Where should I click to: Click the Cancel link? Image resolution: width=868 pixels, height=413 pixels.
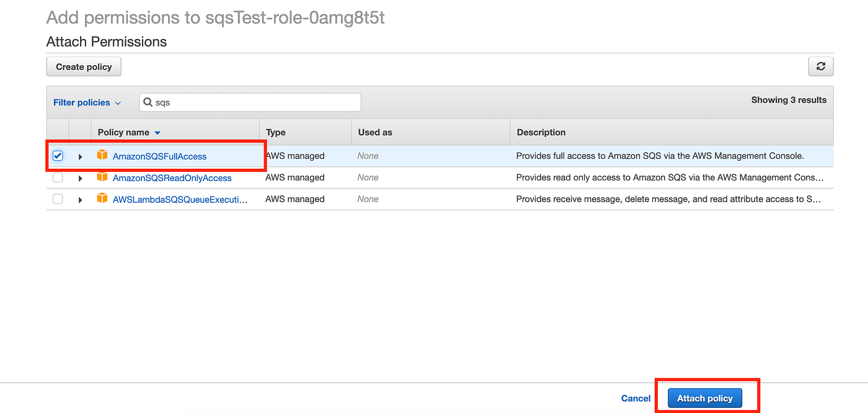[x=635, y=398]
